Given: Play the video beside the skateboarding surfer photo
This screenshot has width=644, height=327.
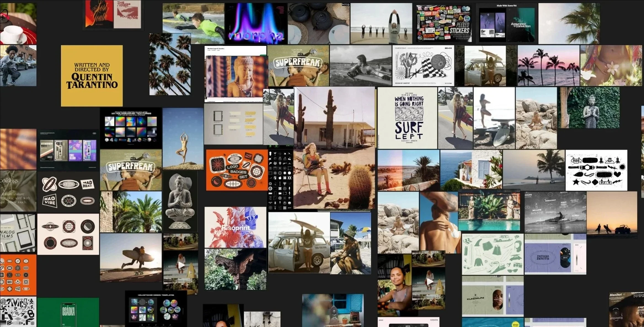Looking at the screenshot, I should click(181, 265).
